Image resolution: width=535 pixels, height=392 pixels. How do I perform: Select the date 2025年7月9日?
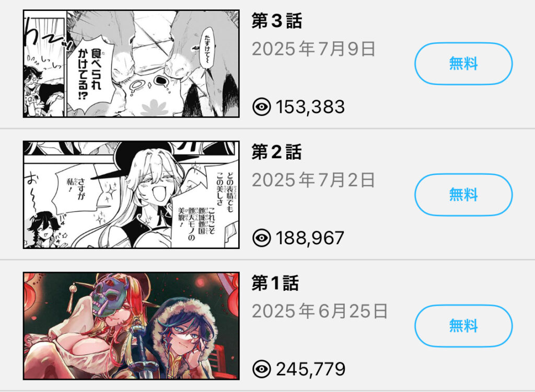[x=313, y=49]
